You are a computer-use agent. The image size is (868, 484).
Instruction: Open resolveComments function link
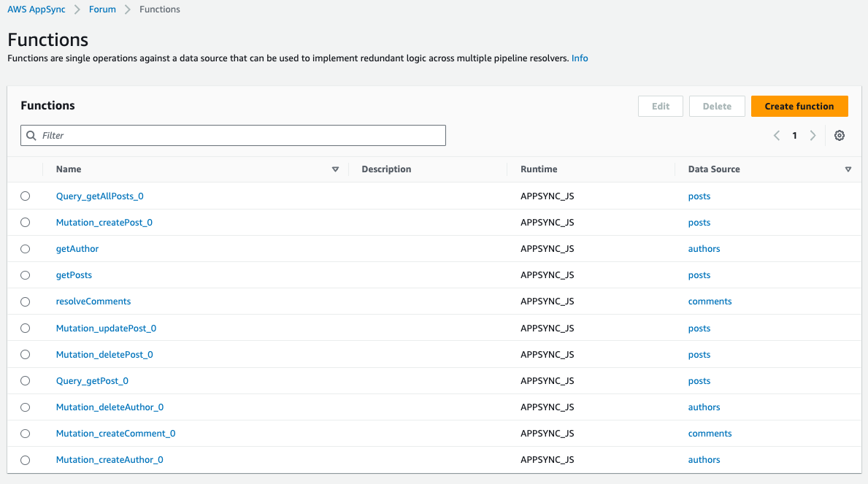click(93, 301)
